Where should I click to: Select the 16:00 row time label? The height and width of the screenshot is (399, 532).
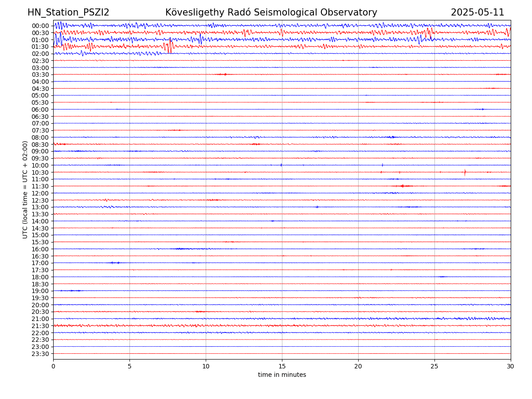[x=40, y=249]
